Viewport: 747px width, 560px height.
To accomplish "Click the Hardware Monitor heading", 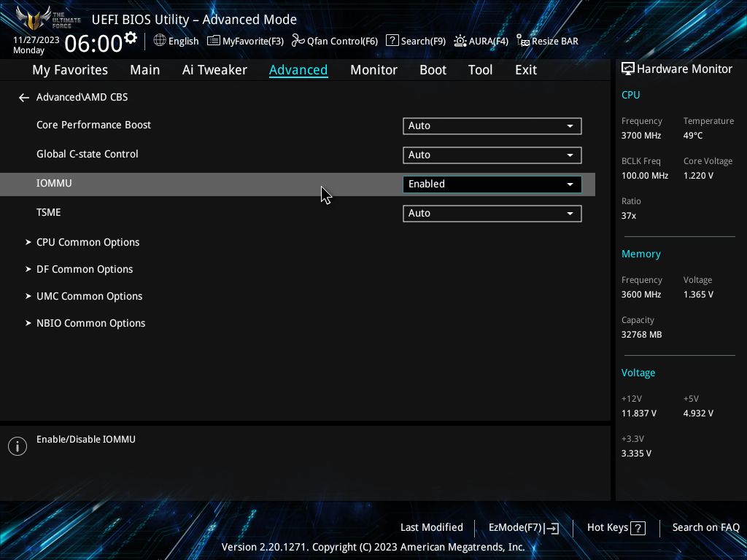I will point(684,69).
